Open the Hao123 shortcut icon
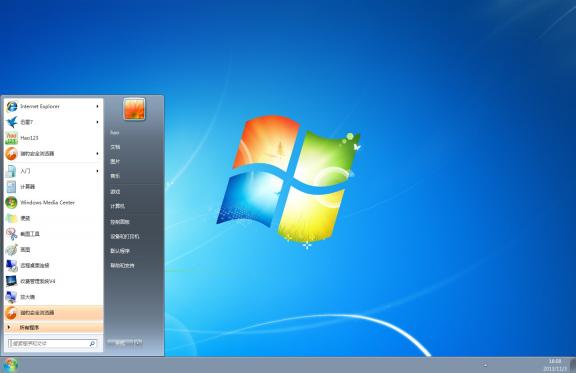Image resolution: width=576 pixels, height=373 pixels. click(11, 138)
